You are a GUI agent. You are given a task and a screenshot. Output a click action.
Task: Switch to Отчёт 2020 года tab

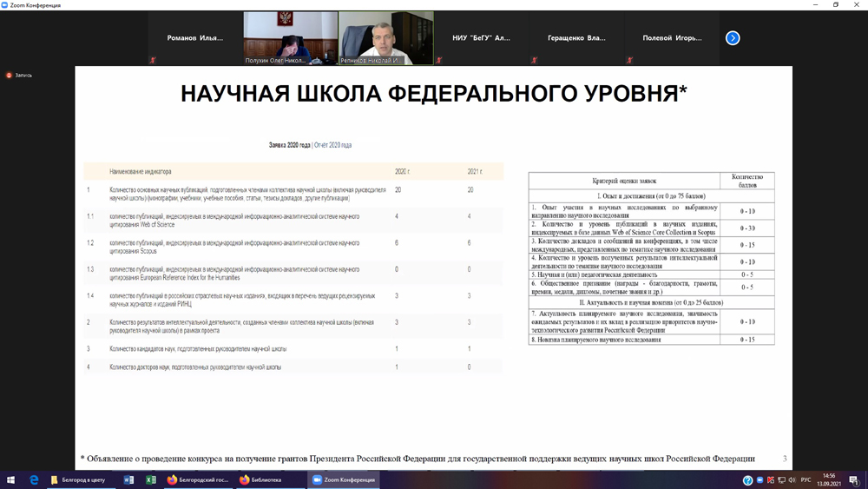[x=333, y=145]
